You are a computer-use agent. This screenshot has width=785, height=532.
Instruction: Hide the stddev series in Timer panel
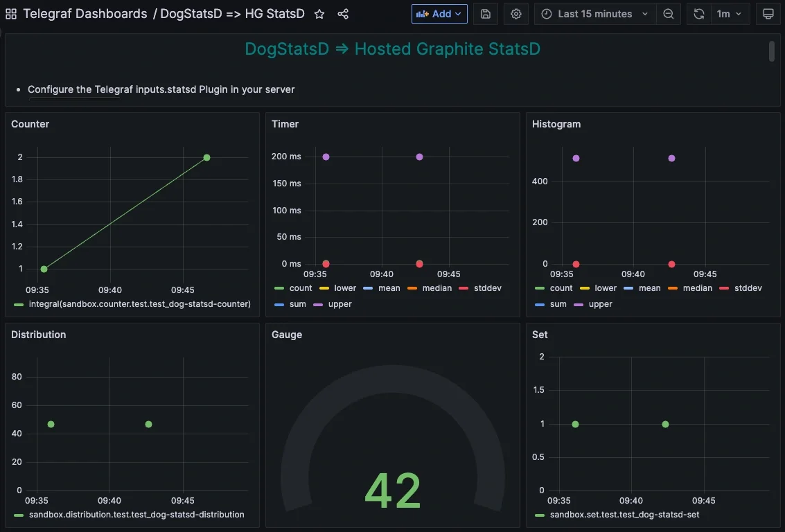tap(488, 288)
